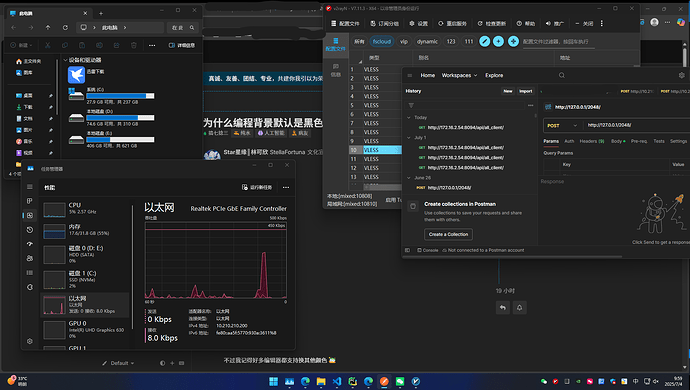Screen dimensions: 690x390
Task: Select the 111 group chip in v2rayN
Action: click(x=469, y=41)
